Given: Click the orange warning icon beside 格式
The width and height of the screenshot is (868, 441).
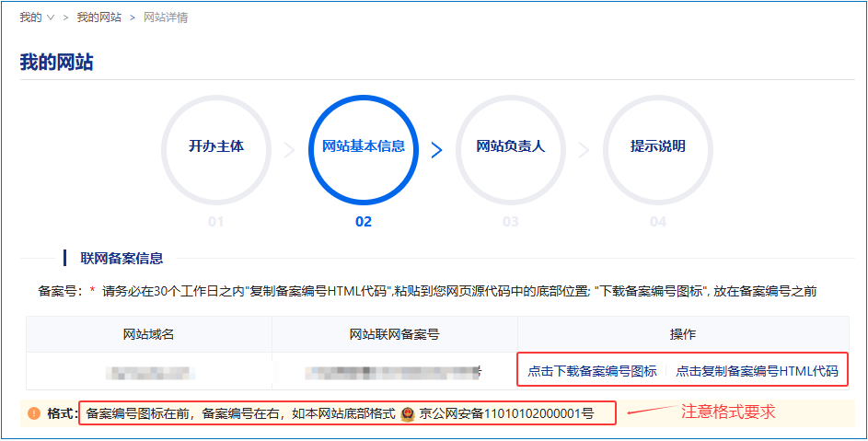Looking at the screenshot, I should pos(34,413).
